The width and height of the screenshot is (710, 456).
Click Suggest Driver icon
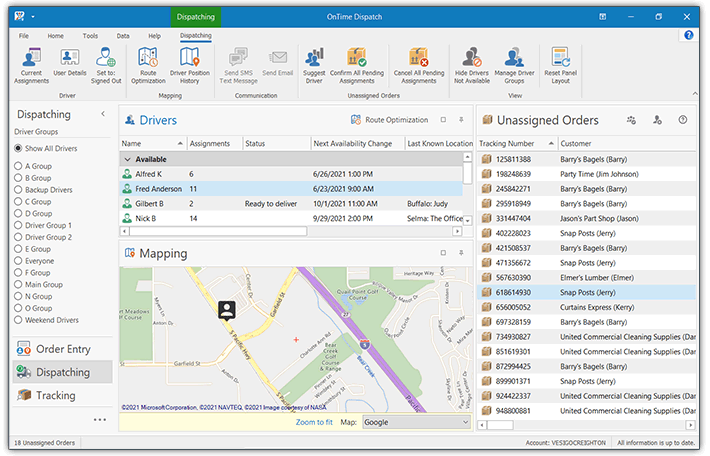pos(314,66)
